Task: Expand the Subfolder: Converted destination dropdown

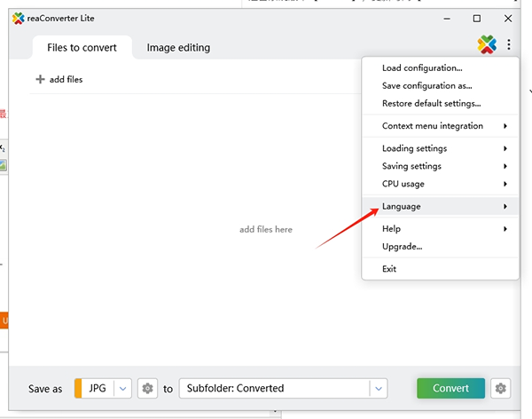Action: [379, 389]
